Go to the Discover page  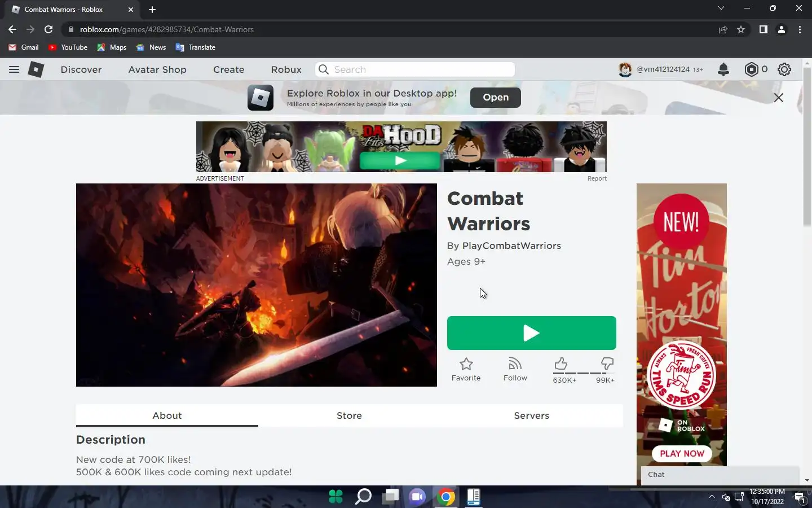pyautogui.click(x=81, y=69)
